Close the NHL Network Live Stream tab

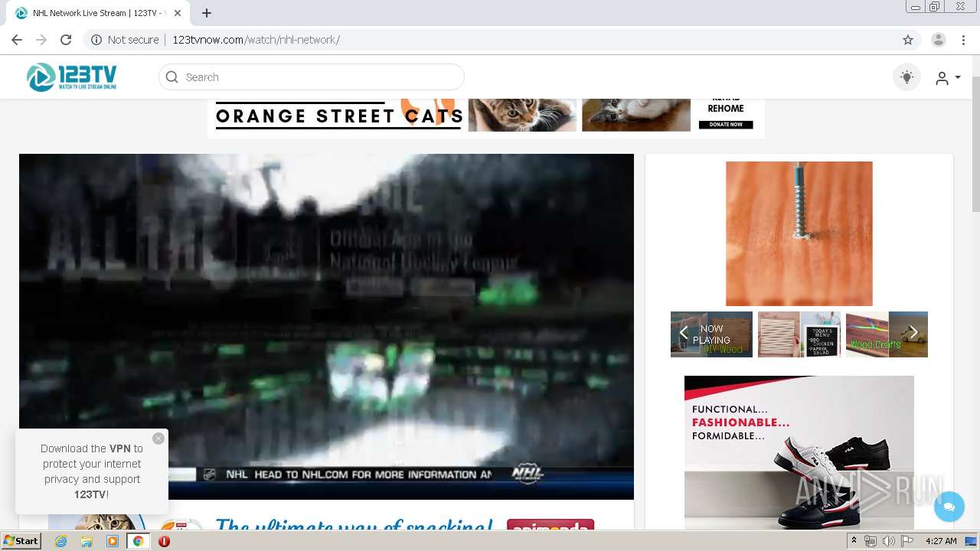[178, 13]
